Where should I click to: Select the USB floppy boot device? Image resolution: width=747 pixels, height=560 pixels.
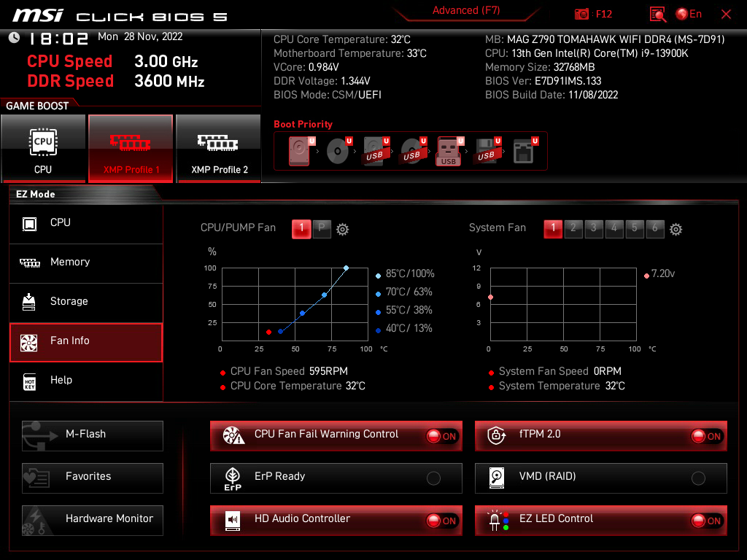487,150
